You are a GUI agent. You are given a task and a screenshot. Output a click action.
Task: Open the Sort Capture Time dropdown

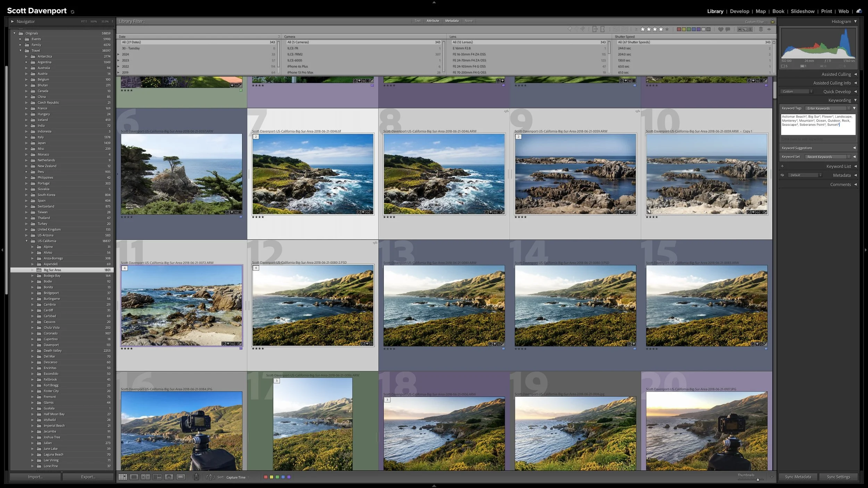(x=238, y=477)
